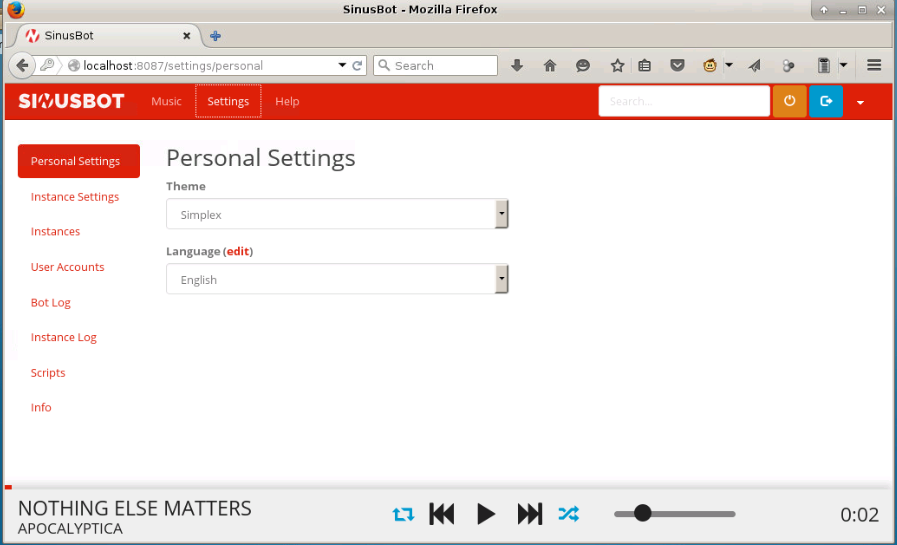Viewport: 897px width, 545px height.
Task: View the Instance Log
Action: [63, 337]
